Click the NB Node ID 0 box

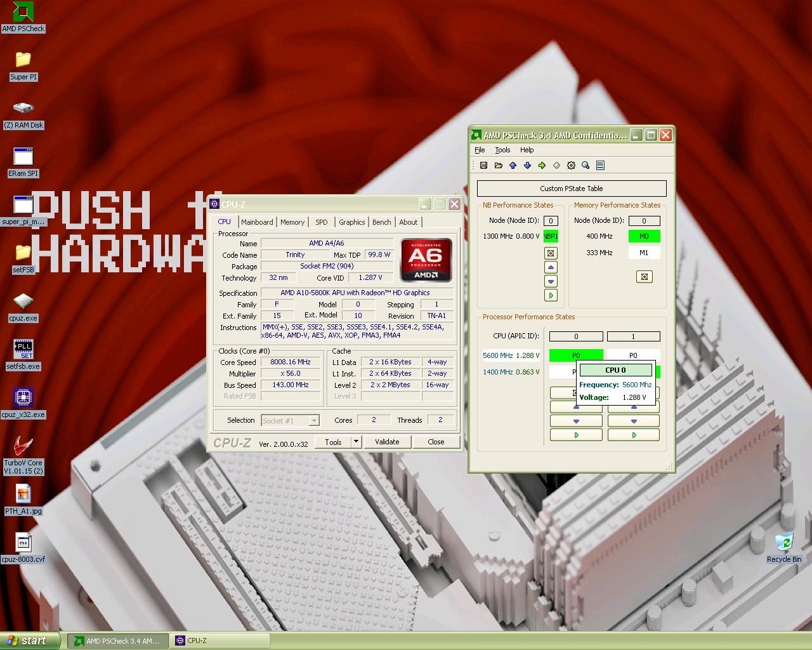551,221
